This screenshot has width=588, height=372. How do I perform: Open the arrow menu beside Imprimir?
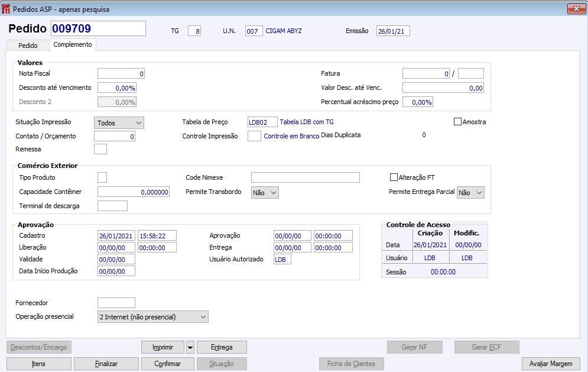(190, 347)
